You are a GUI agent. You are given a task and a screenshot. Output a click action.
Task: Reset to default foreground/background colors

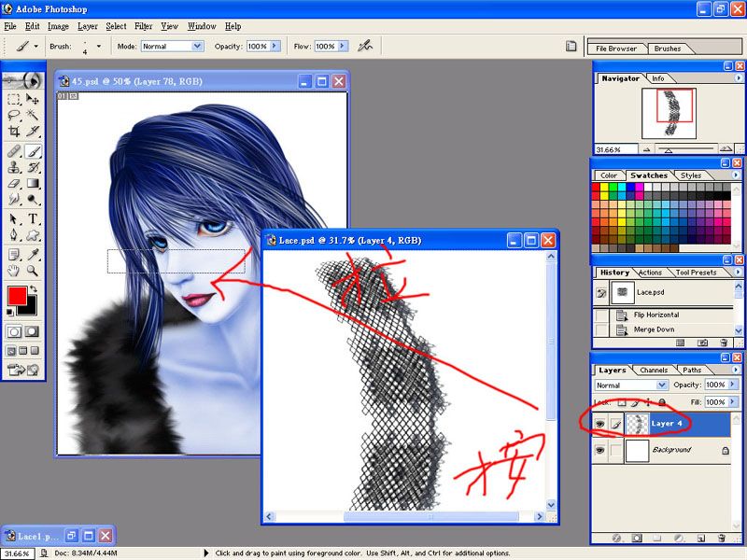(10, 313)
